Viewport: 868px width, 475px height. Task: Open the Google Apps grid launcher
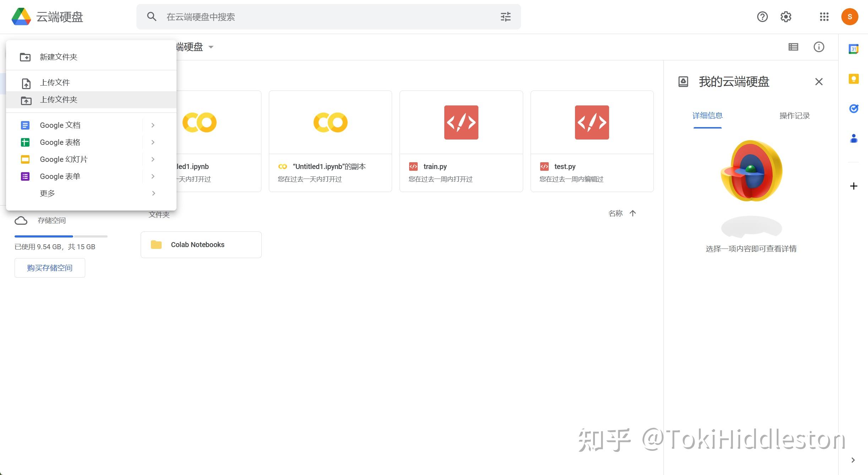click(x=824, y=17)
